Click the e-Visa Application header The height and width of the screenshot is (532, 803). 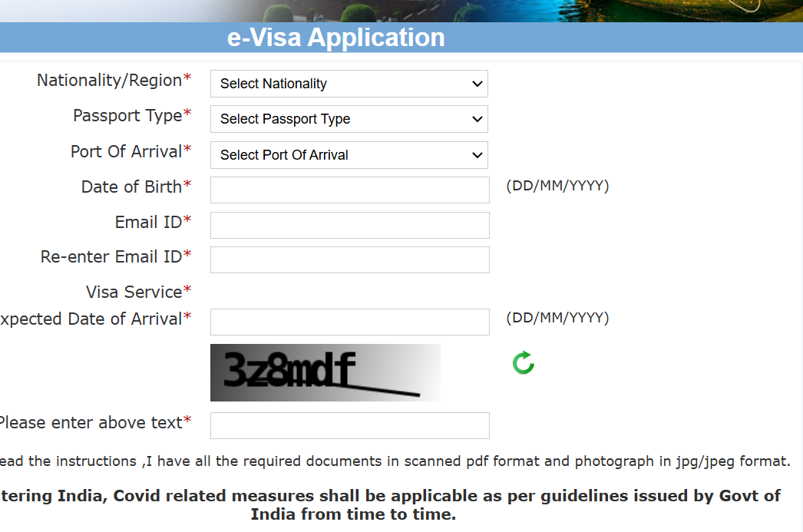point(334,37)
